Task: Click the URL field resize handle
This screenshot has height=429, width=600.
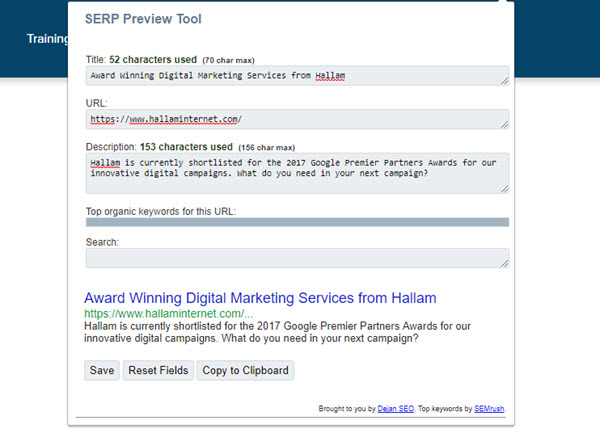Action: pos(504,125)
